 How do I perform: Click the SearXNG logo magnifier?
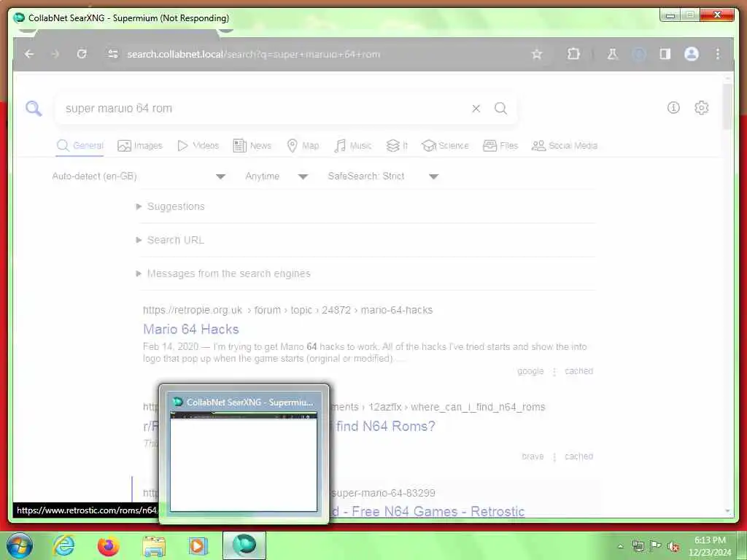[34, 109]
